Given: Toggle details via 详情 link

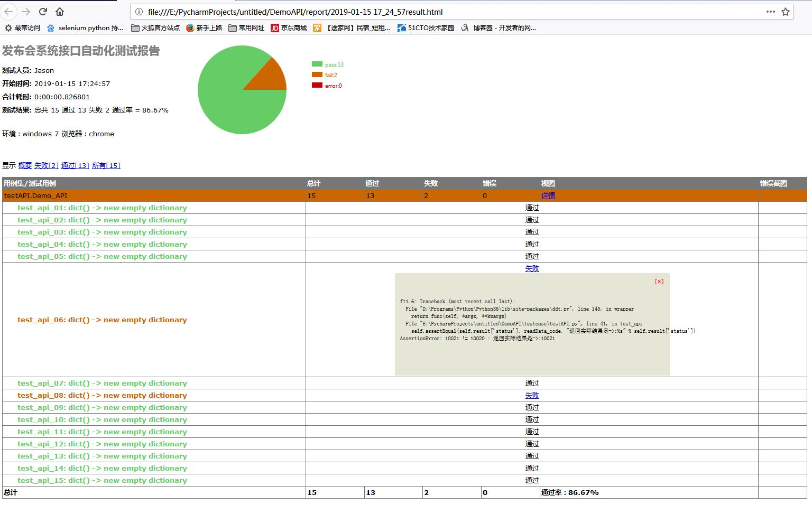Looking at the screenshot, I should [x=548, y=195].
